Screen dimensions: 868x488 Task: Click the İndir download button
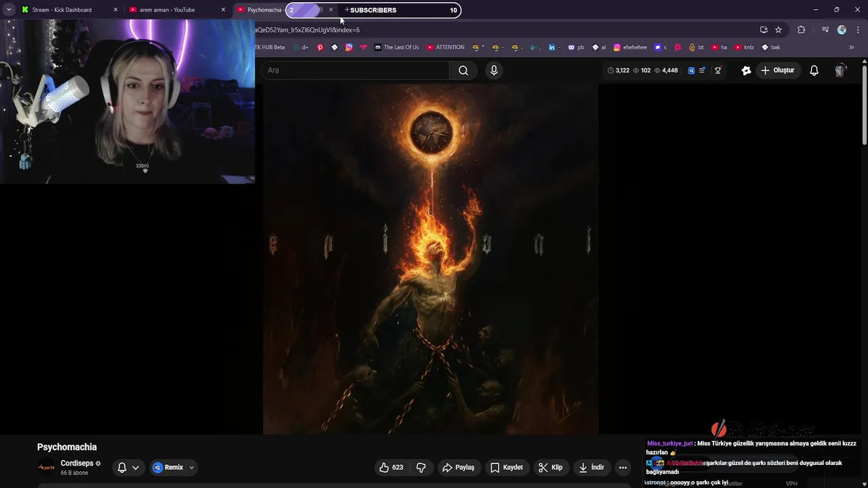pos(591,467)
